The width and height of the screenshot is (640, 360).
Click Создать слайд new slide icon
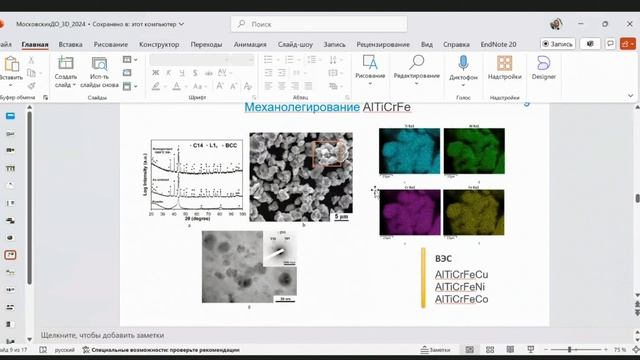pyautogui.click(x=65, y=63)
